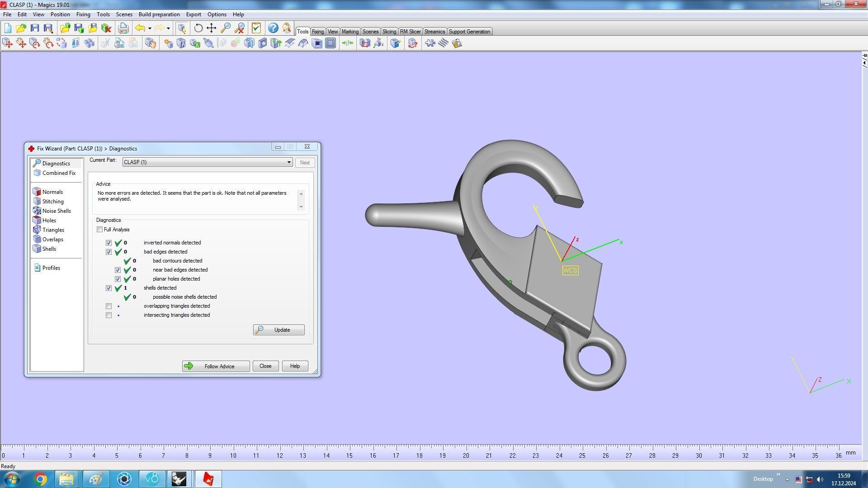The width and height of the screenshot is (868, 488).
Task: Select the Rotate view tool
Action: (198, 28)
